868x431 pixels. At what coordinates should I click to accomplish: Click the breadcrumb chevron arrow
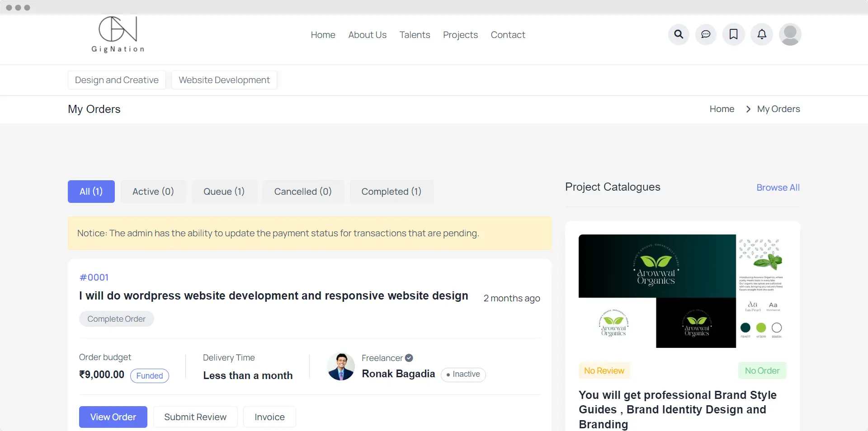tap(748, 109)
